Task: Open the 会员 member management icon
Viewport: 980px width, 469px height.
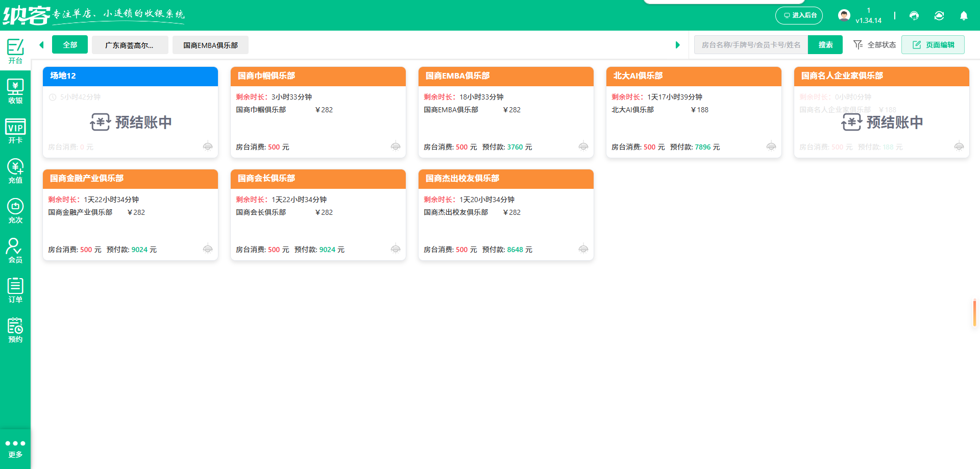Action: [x=15, y=250]
